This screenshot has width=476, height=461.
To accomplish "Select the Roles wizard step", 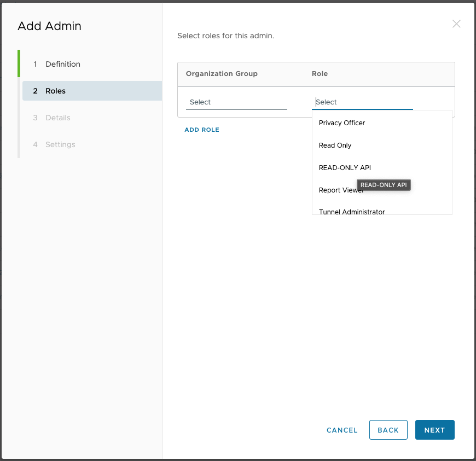I will 92,91.
